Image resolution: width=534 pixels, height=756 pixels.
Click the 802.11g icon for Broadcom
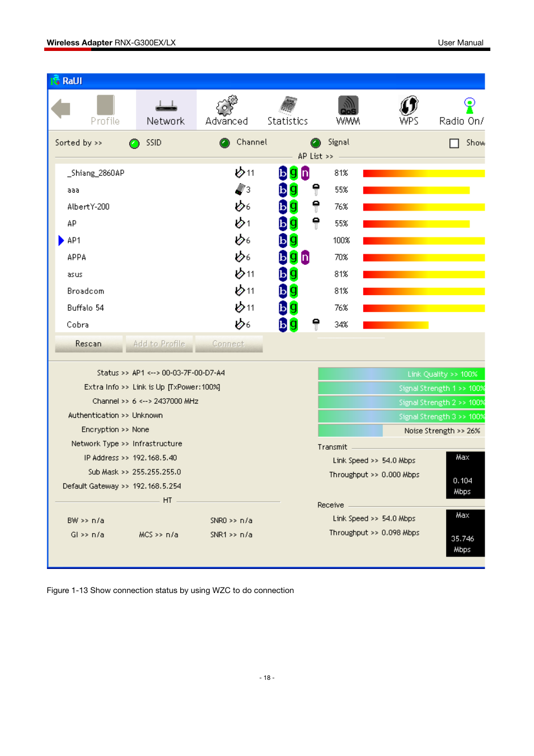pos(293,291)
